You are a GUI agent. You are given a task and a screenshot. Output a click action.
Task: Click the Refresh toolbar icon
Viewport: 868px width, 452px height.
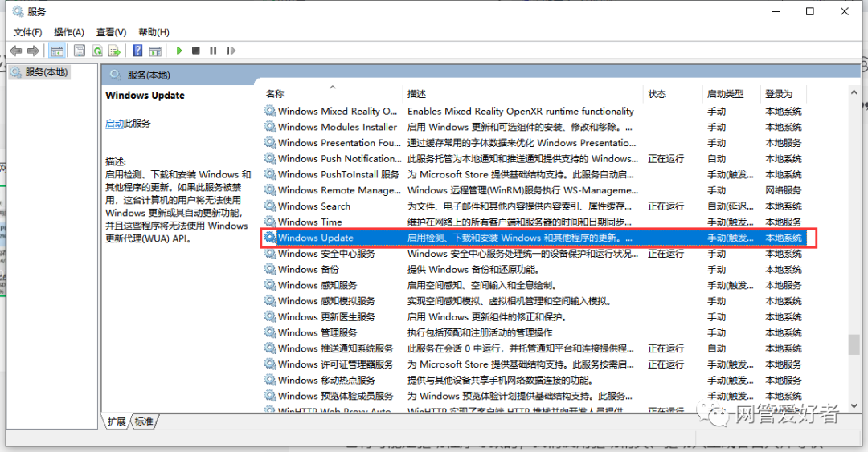[97, 51]
